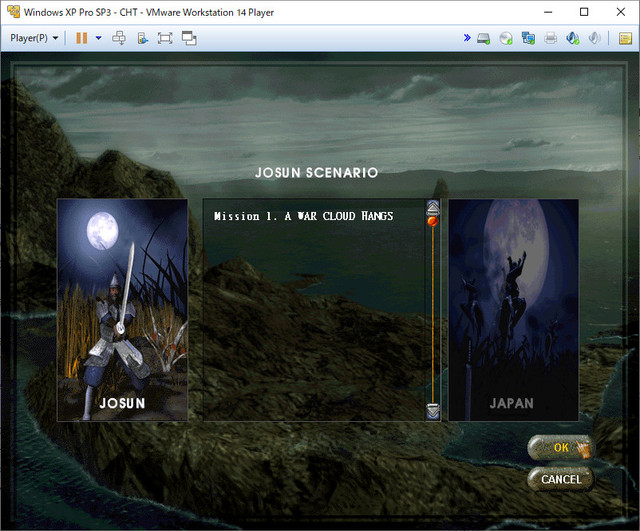
Task: Select the Japan ninja portrait
Action: point(513,310)
